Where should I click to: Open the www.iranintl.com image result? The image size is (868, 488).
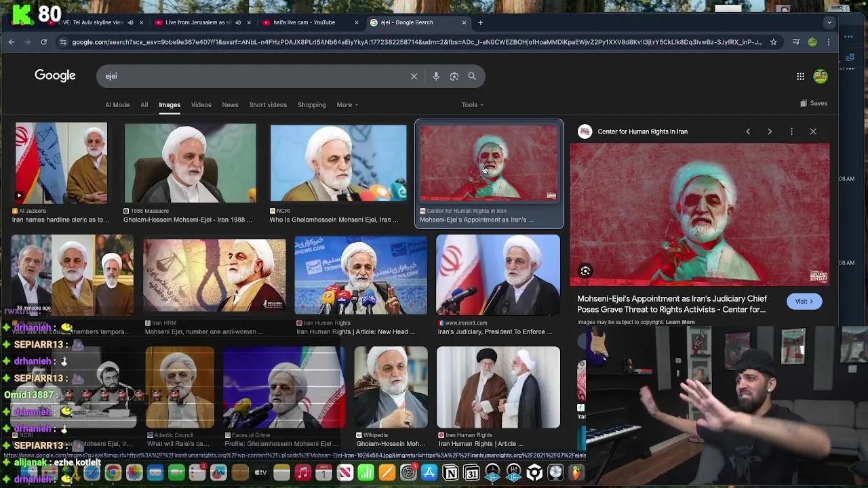tap(498, 274)
